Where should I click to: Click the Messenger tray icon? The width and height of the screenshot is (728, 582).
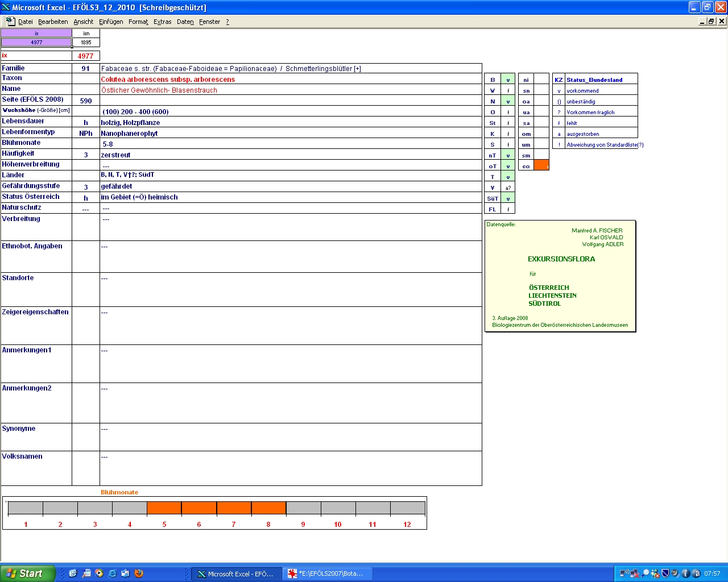click(655, 573)
